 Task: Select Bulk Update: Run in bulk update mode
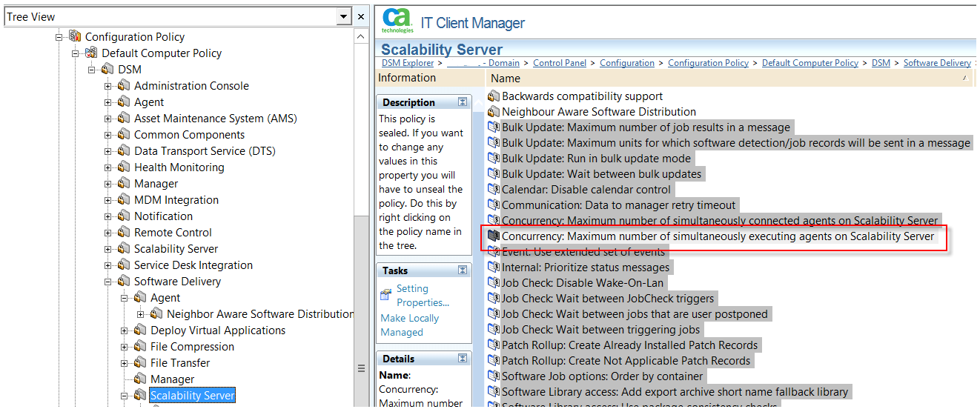click(596, 159)
